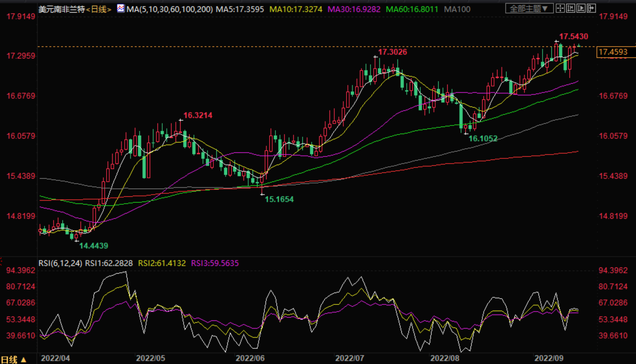This screenshot has width=636, height=364.
Task: Click the MA indicator chart icon
Action: 121,8
